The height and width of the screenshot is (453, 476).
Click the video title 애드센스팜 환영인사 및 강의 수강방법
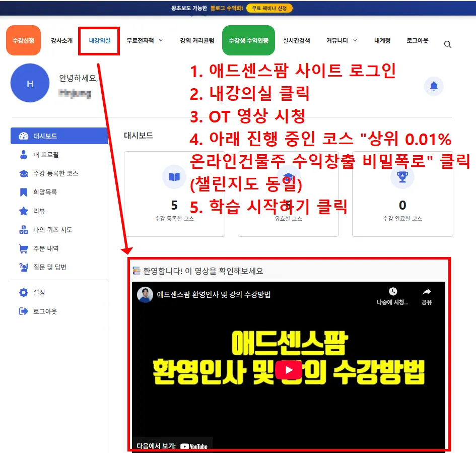click(x=214, y=294)
